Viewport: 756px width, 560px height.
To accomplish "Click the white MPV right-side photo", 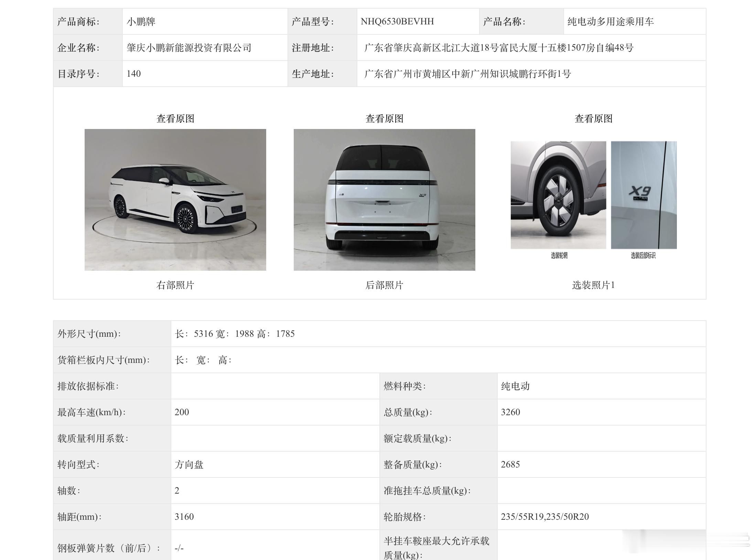I will pyautogui.click(x=175, y=200).
